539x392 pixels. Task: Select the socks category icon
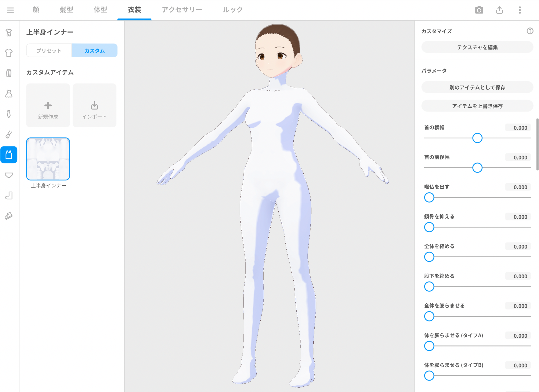coord(9,196)
